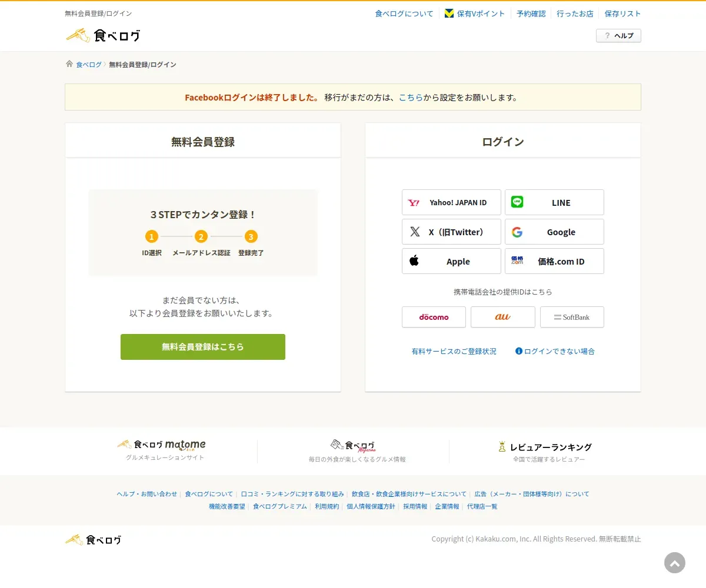Screen dimensions: 706x588
Task: Log in with Yahoo! JAPAN ID
Action: coord(451,202)
